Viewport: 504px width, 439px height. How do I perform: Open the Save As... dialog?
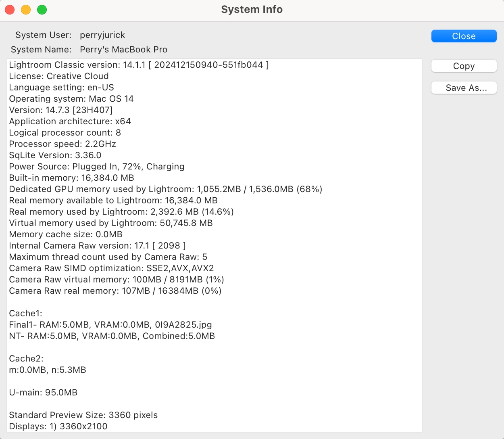coord(464,88)
